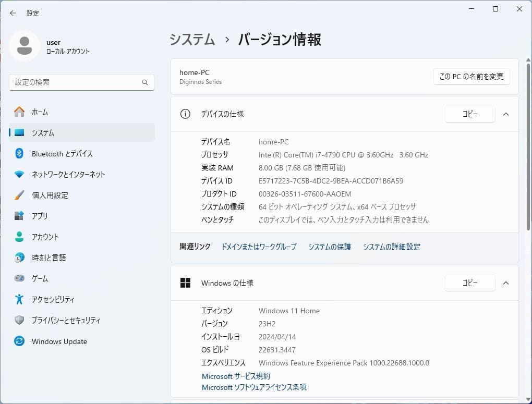This screenshot has width=532, height=404.
Task: Collapse the Windows の仕様 section chevron
Action: 505,283
